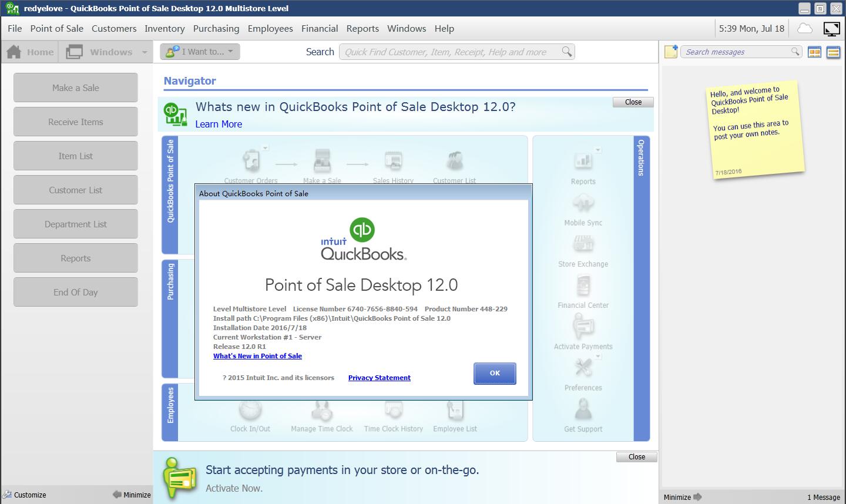
Task: Expand the arrow above Customer Orders
Action: [x=266, y=147]
